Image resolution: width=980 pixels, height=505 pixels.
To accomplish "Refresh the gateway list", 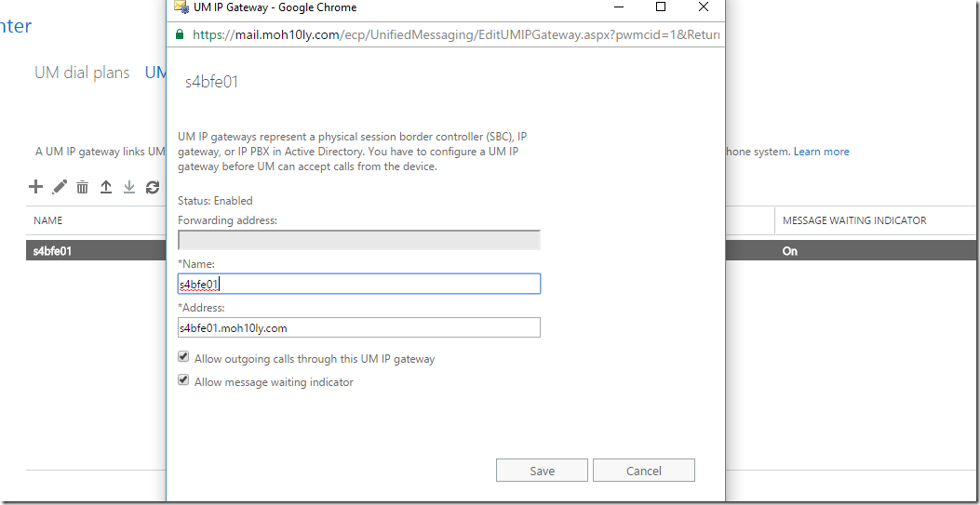I will (x=153, y=187).
